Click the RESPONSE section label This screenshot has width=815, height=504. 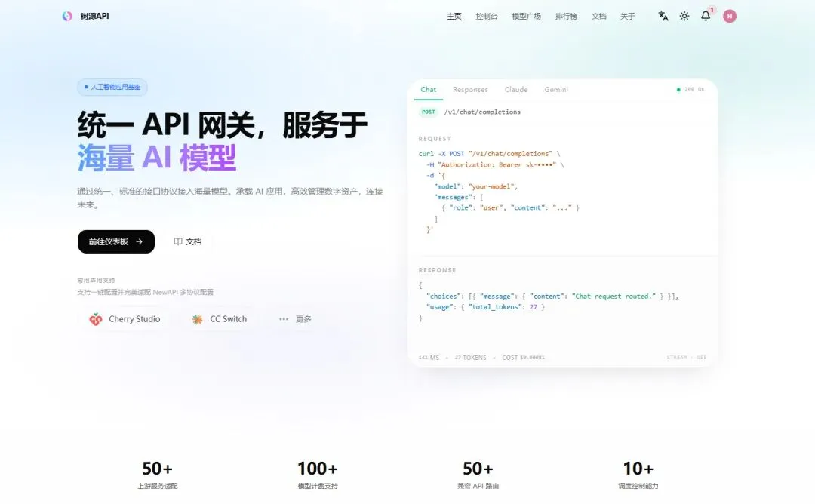437,270
